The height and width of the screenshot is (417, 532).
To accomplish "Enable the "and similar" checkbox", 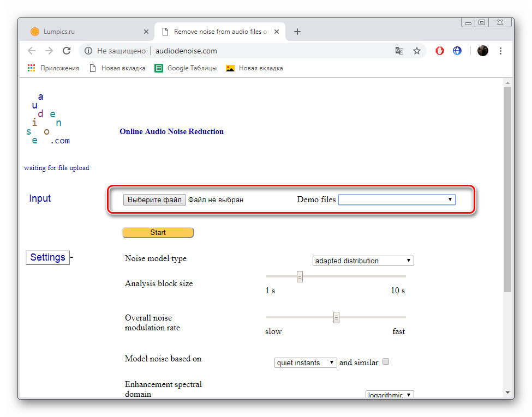I will click(x=386, y=361).
